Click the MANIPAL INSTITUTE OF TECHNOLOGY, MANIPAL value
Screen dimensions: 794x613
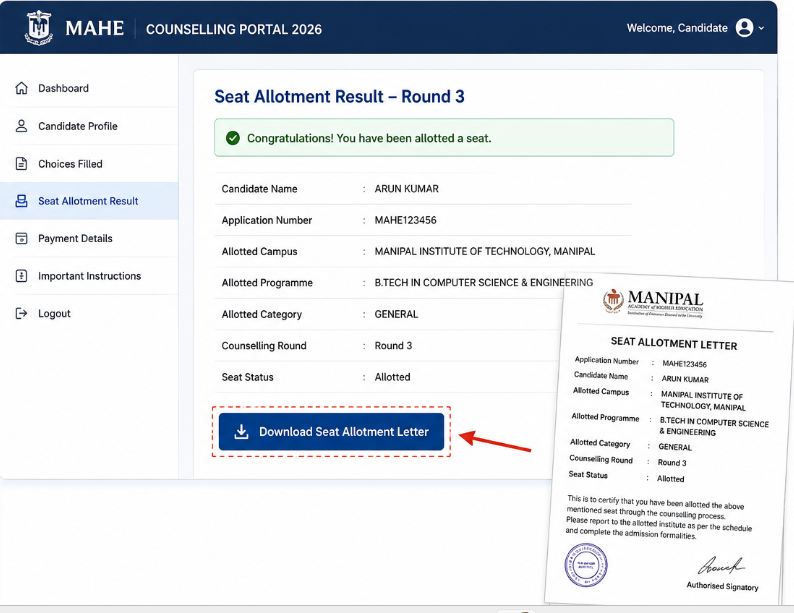pyautogui.click(x=485, y=252)
